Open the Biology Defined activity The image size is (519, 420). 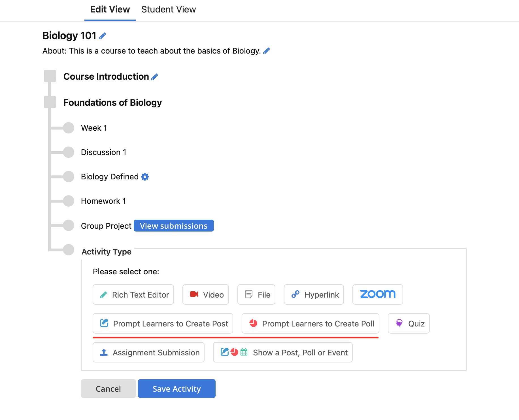110,177
